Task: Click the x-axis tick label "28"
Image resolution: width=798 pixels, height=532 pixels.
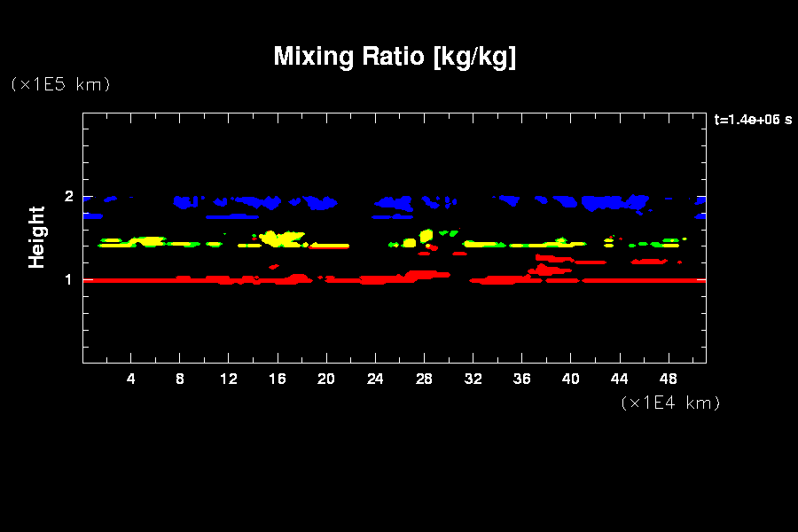Action: pos(424,379)
